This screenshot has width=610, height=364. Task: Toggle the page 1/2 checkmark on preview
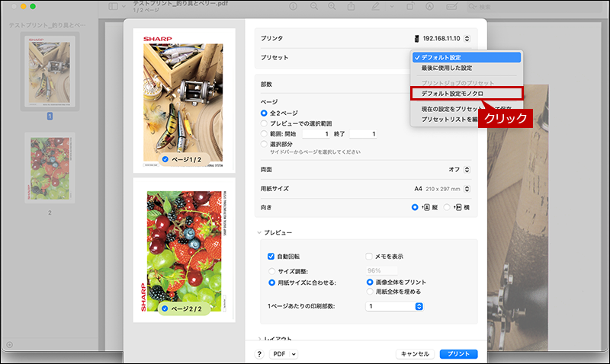[165, 158]
